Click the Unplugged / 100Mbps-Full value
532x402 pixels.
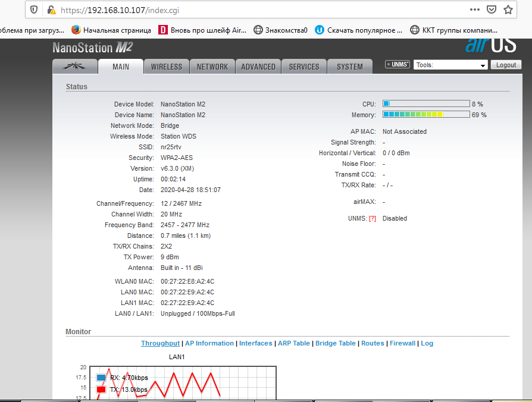(x=198, y=313)
